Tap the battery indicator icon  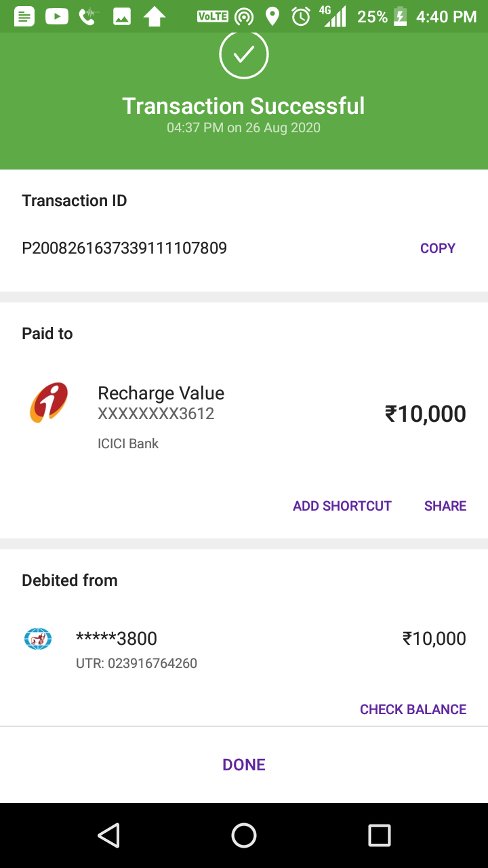pos(401,16)
